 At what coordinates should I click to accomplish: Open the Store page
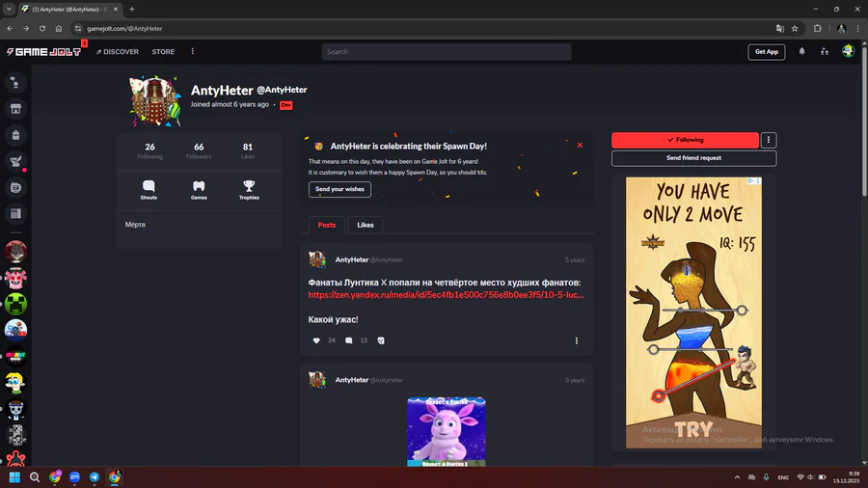coord(163,52)
